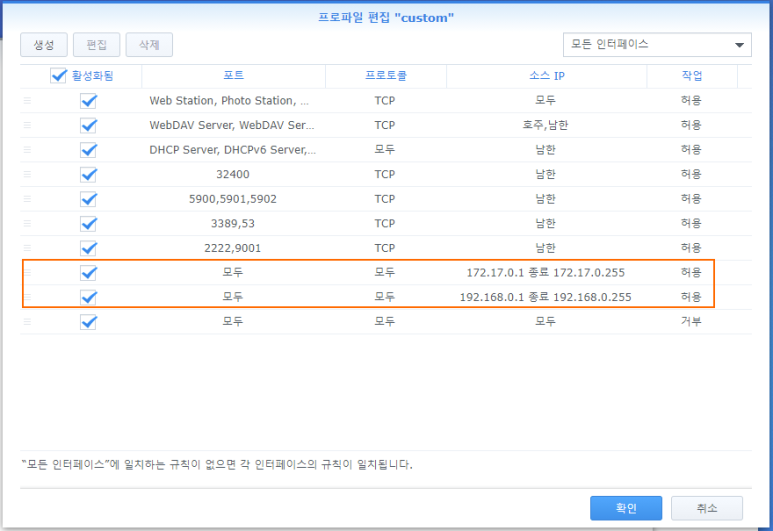Toggle checkbox for 2222,9001 rule
The height and width of the screenshot is (531, 773).
pyautogui.click(x=88, y=248)
